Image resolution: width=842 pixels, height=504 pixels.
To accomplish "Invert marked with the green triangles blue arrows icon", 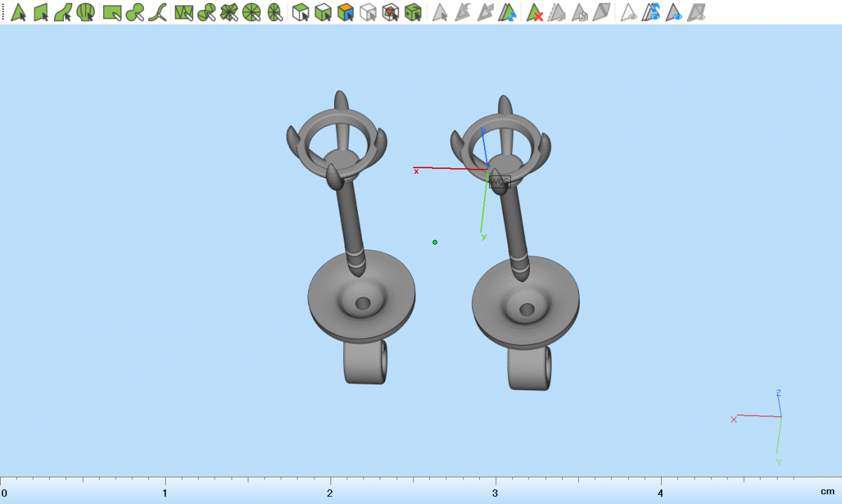I will [x=509, y=12].
